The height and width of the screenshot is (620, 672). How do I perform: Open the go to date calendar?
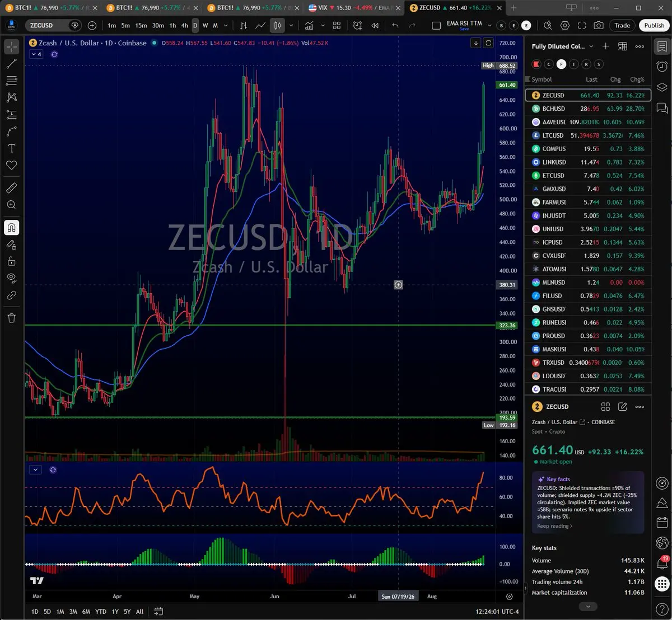click(158, 612)
